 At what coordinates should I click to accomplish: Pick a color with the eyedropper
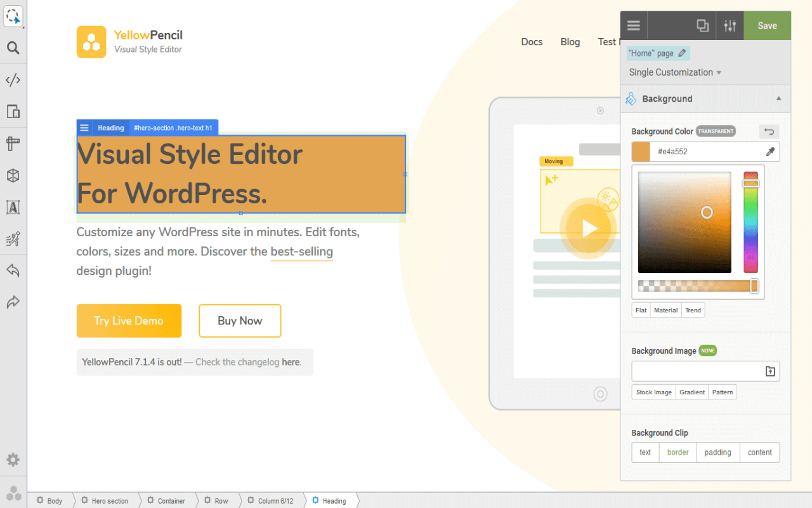[x=770, y=151]
